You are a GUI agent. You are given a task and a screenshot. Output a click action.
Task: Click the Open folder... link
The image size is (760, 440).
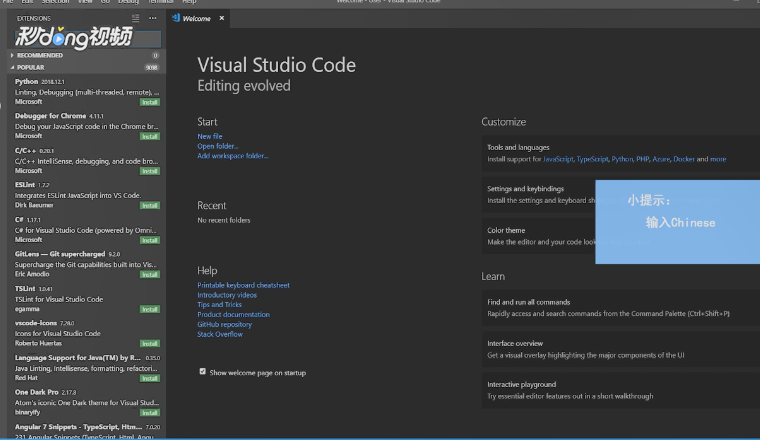(x=218, y=146)
